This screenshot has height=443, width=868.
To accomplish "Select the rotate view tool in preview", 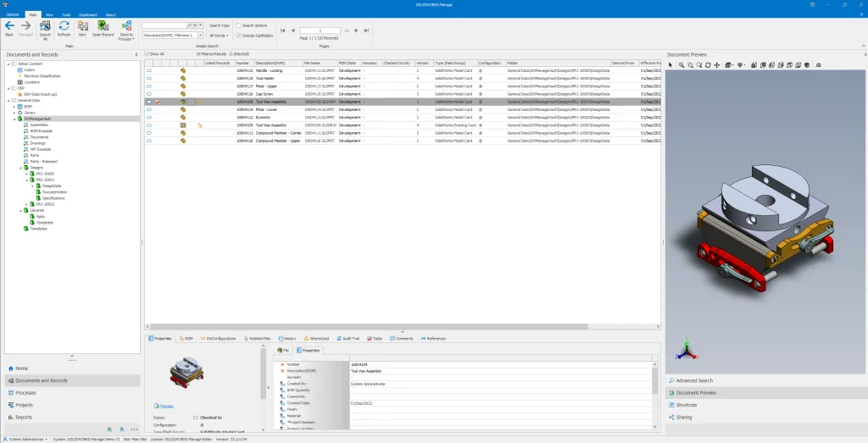I will click(708, 65).
